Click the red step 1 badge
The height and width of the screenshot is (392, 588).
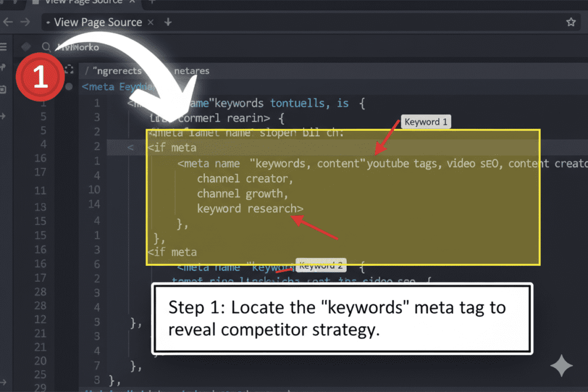coord(40,77)
